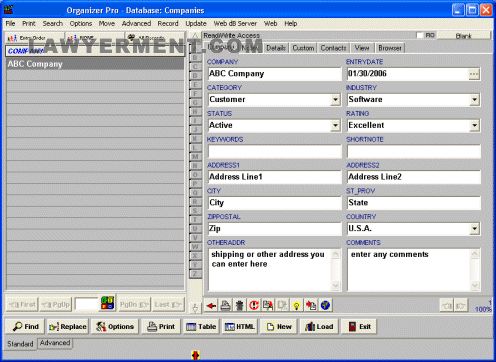Open the ENTRYDATE ellipsis date picker

point(474,74)
